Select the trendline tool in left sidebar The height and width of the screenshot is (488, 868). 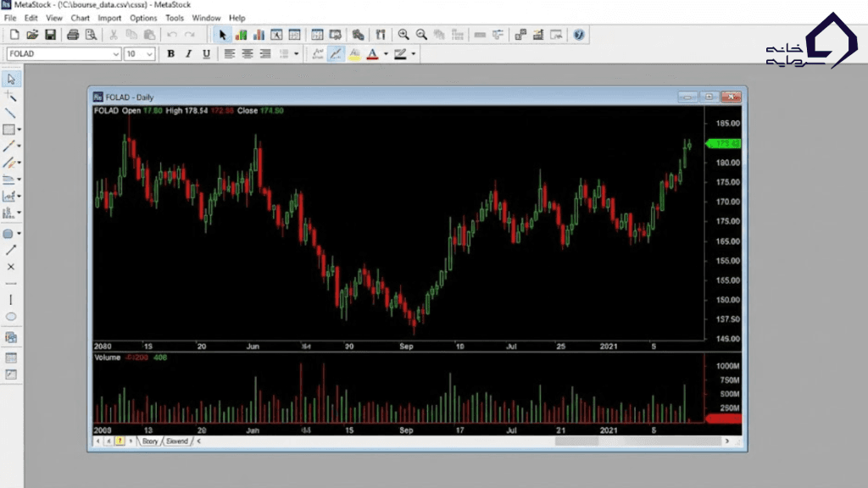[11, 113]
